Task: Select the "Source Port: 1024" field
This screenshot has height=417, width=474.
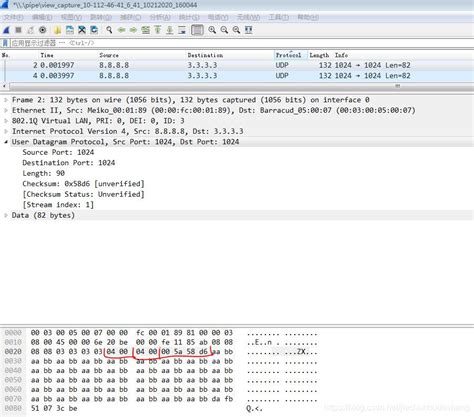Action: pyautogui.click(x=58, y=152)
